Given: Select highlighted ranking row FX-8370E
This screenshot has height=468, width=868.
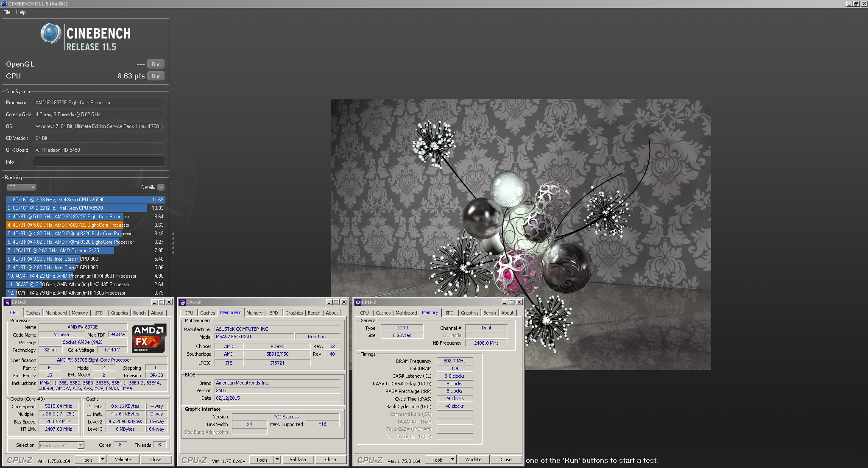Looking at the screenshot, I should coord(85,225).
